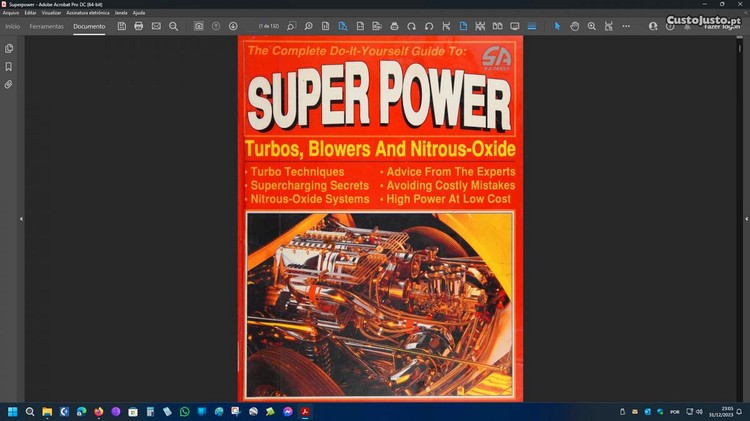Print the document using the printer icon

(138, 26)
